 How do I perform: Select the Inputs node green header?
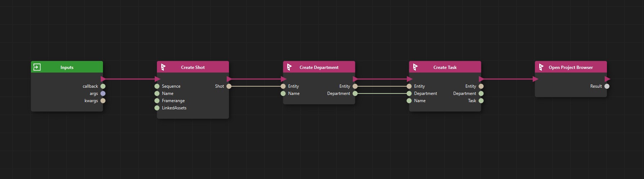pos(67,67)
